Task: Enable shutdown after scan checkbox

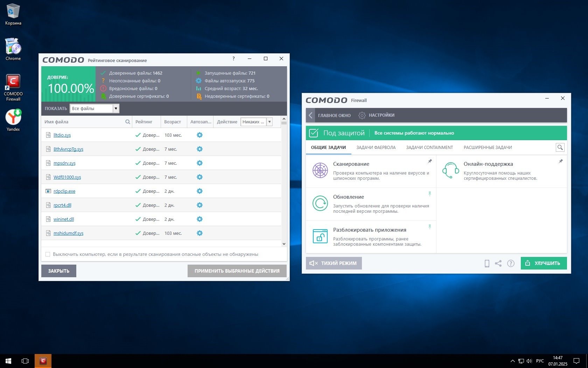Action: pos(48,254)
